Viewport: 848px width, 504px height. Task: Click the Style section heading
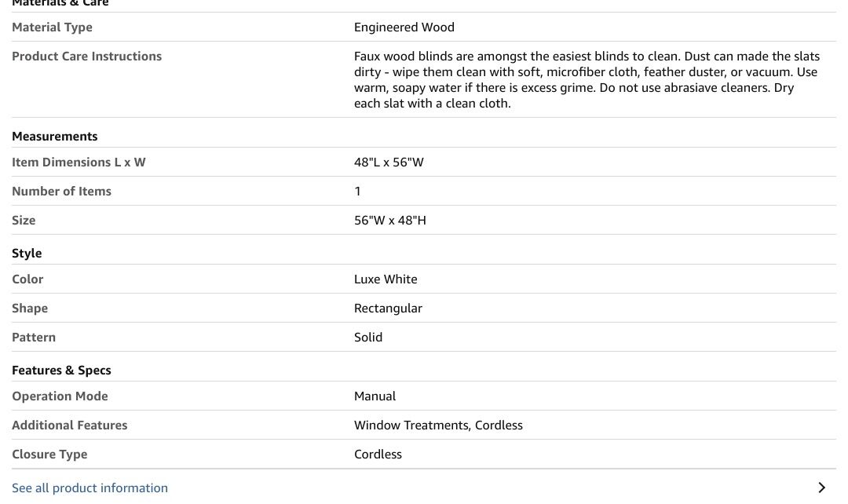click(x=27, y=253)
